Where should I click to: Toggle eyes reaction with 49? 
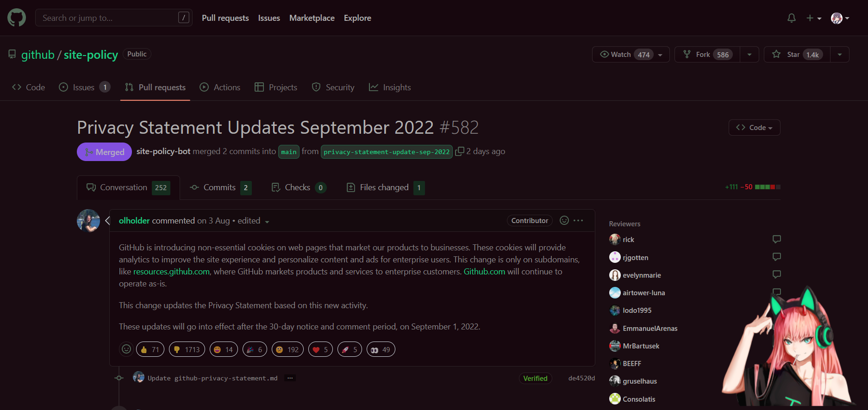[381, 349]
